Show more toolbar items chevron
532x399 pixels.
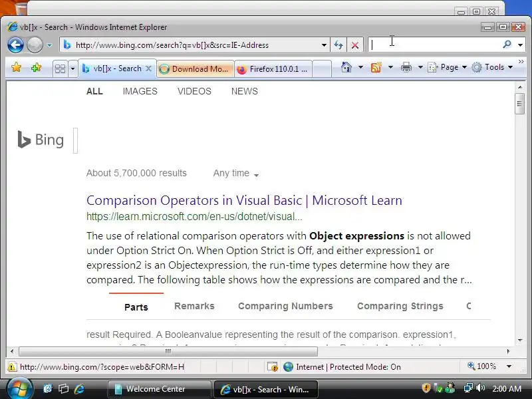521,61
